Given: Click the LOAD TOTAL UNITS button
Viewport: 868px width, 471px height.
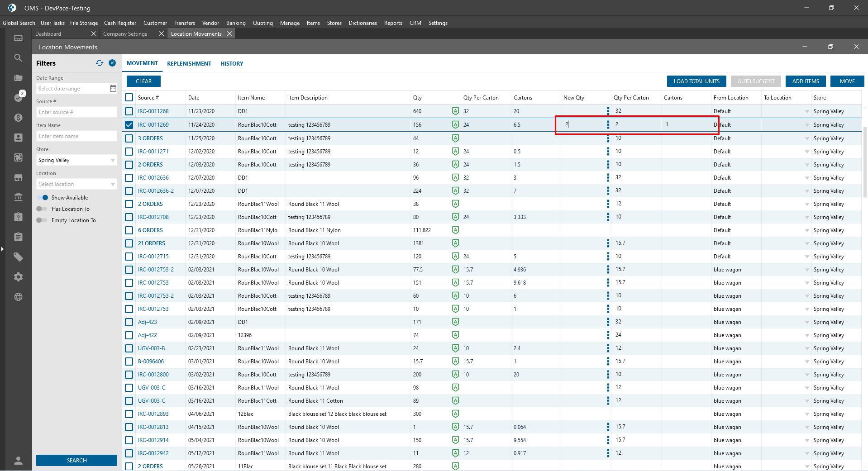Looking at the screenshot, I should click(x=696, y=81).
